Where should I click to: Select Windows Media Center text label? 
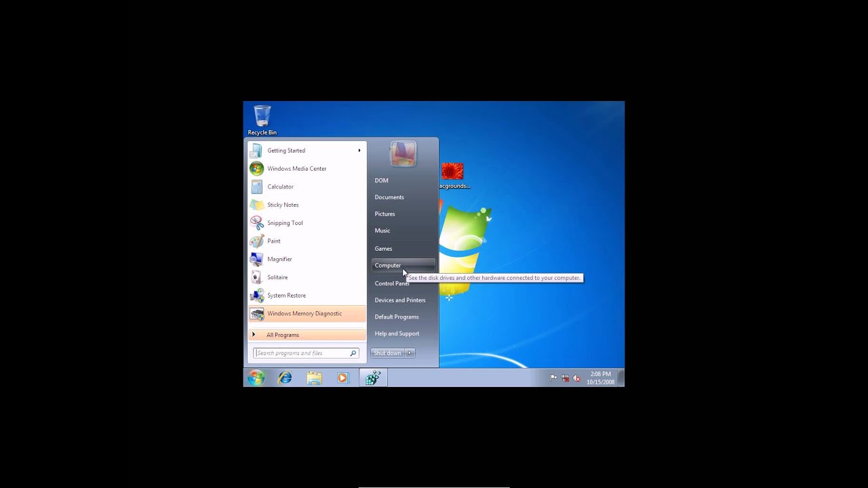297,169
